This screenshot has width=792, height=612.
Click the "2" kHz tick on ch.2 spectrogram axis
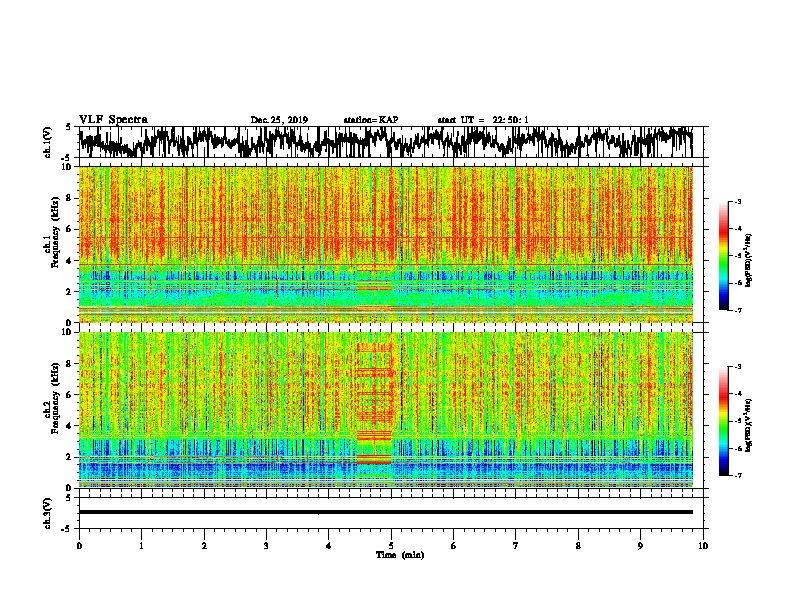click(x=69, y=457)
